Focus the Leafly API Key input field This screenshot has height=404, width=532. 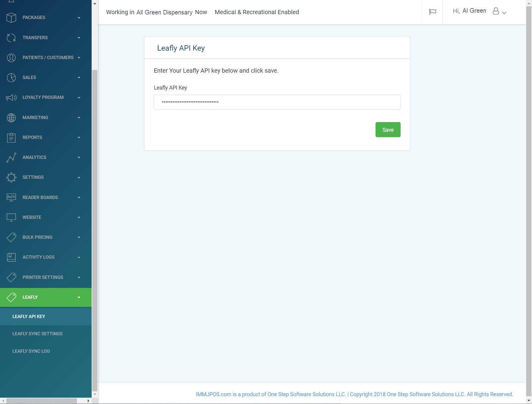point(277,102)
